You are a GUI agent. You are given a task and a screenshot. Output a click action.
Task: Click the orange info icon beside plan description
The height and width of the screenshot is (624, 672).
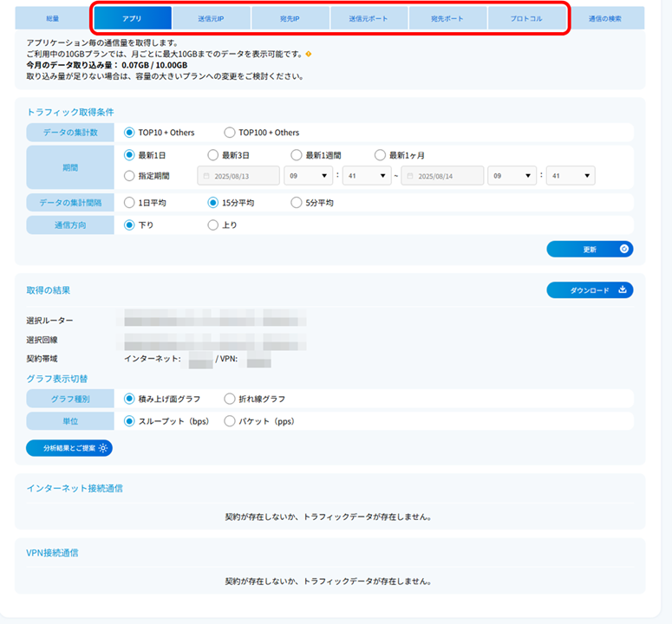click(x=309, y=55)
